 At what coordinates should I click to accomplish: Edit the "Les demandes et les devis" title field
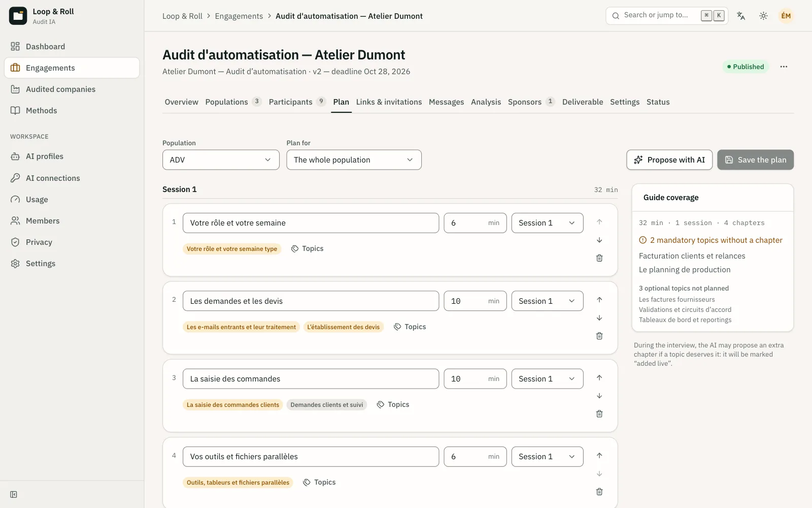coord(311,301)
